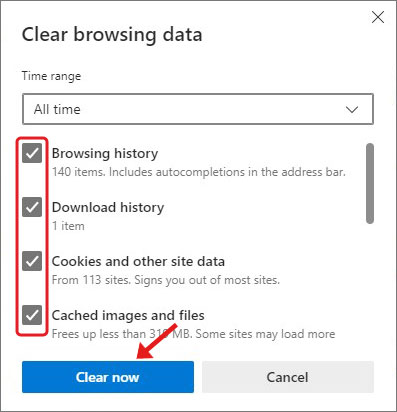
Task: Click the 1 item description text
Action: (68, 226)
